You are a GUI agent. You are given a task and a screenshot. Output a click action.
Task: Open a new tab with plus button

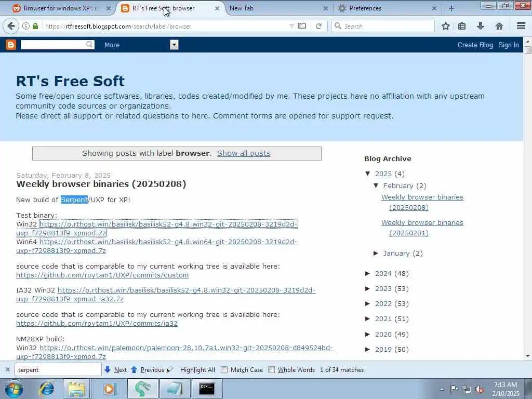coord(451,8)
